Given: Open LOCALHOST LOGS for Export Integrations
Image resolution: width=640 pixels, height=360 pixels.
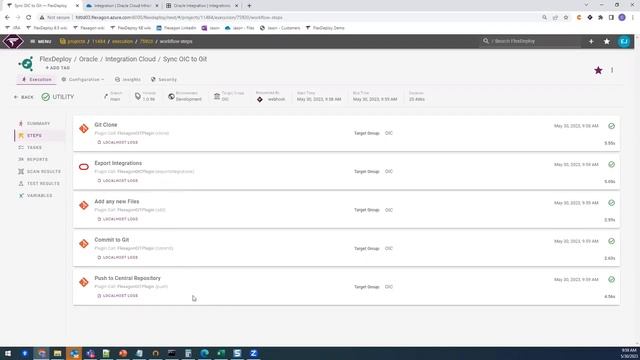Looking at the screenshot, I should coord(118,181).
